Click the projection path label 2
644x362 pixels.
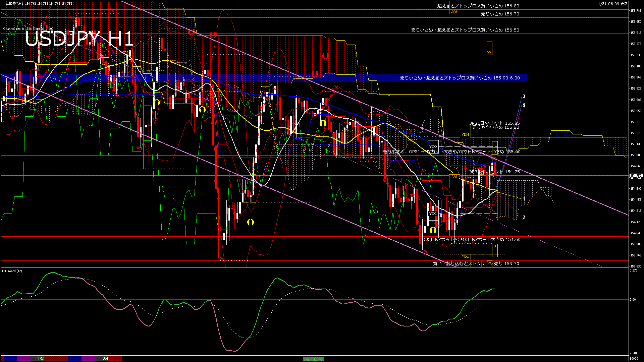tap(524, 217)
